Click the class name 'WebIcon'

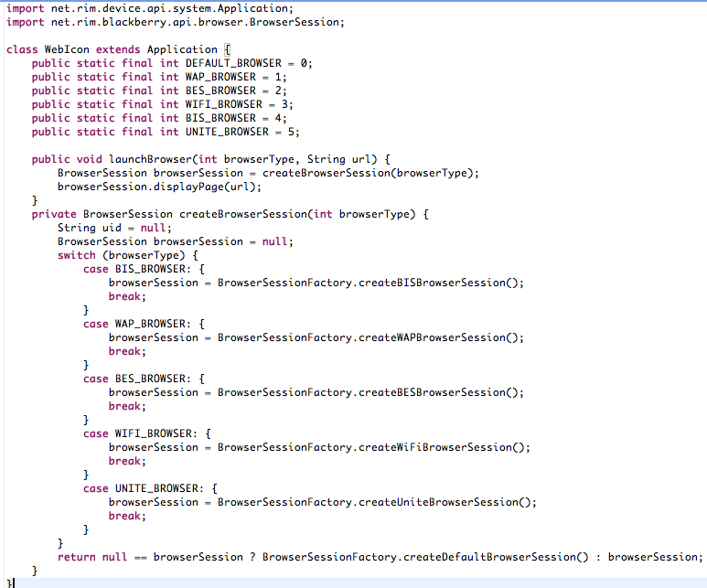pyautogui.click(x=67, y=49)
